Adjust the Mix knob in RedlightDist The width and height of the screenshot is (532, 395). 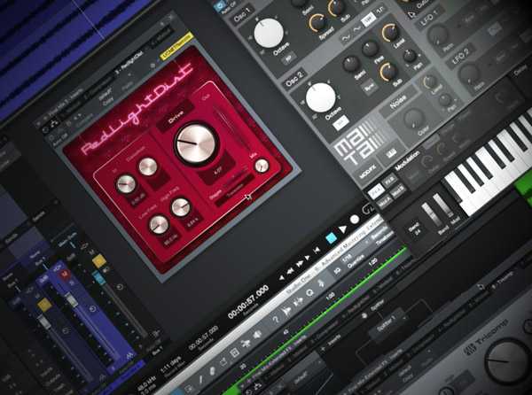click(x=261, y=166)
